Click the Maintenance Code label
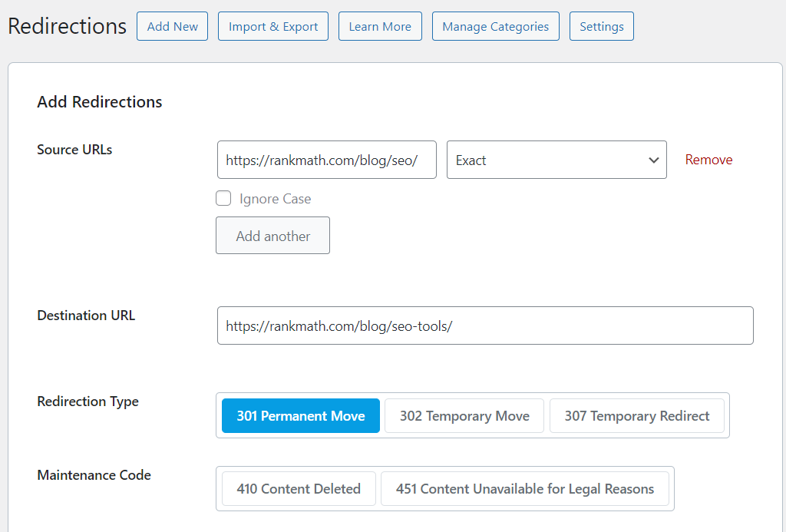This screenshot has width=786, height=532. click(x=94, y=475)
